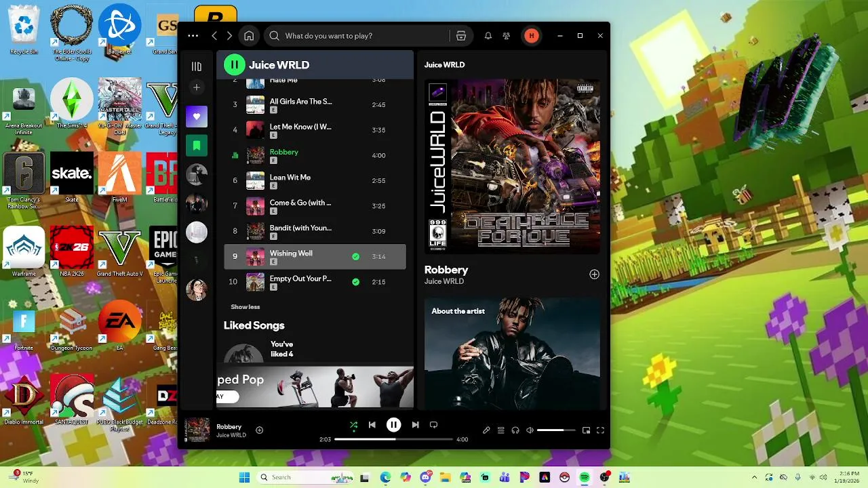Navigate forward in Spotify history
Viewport: 868px width, 488px height.
click(229, 36)
